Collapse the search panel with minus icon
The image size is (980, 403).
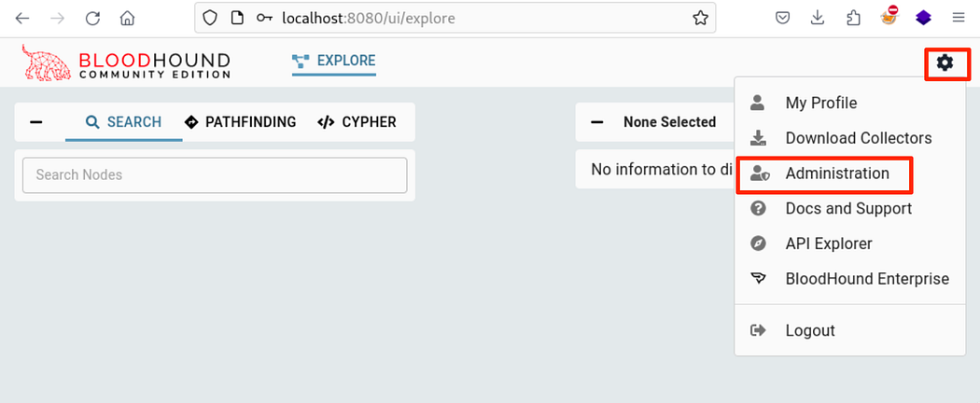[36, 122]
